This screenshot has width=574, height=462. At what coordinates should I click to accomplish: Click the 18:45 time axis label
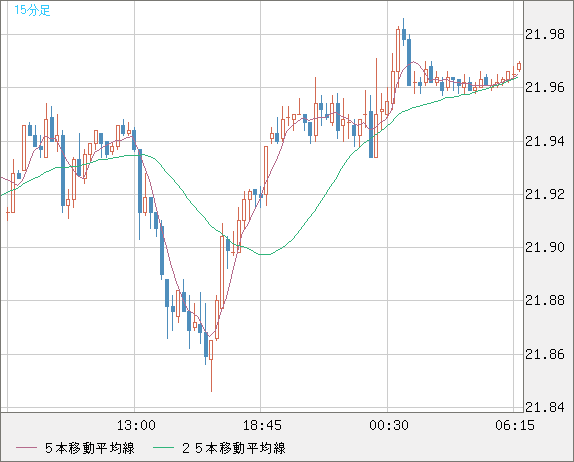tap(262, 425)
